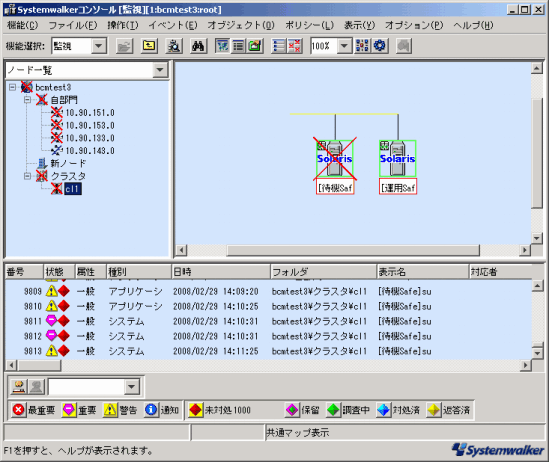
Task: Open the 機能選択 監視 dropdown
Action: coord(99,46)
